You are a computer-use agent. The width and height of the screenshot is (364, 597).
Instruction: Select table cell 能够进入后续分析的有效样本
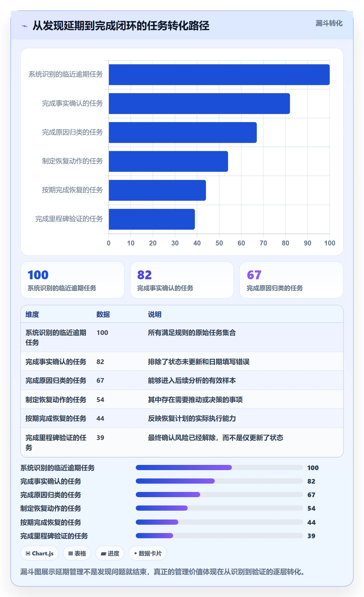[192, 380]
